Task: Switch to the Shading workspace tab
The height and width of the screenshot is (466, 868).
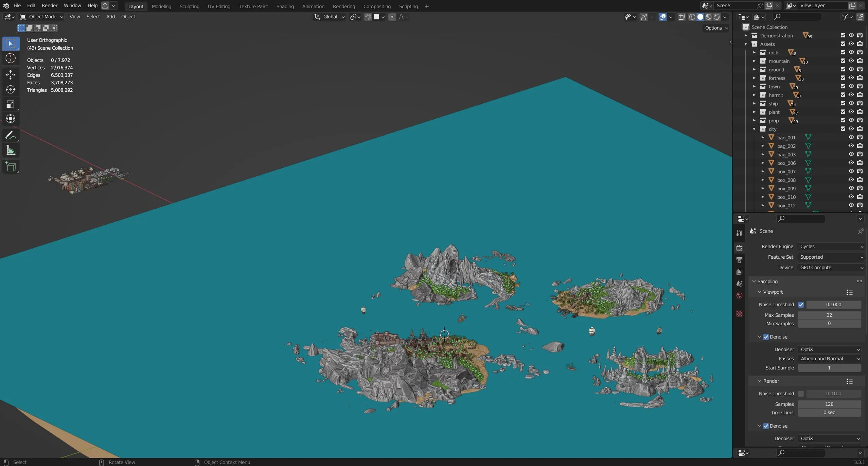Action: pyautogui.click(x=285, y=6)
